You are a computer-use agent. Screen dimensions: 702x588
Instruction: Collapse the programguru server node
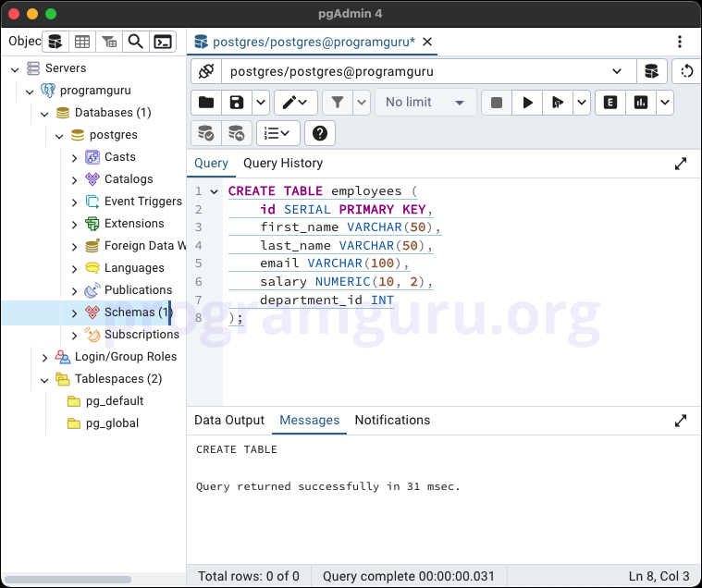(30, 92)
